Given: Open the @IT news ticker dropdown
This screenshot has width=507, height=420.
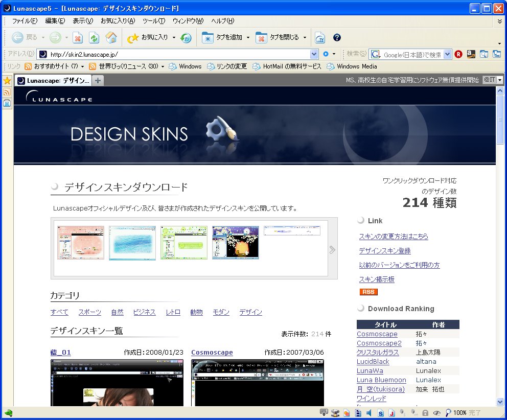Looking at the screenshot, I should pos(500,80).
